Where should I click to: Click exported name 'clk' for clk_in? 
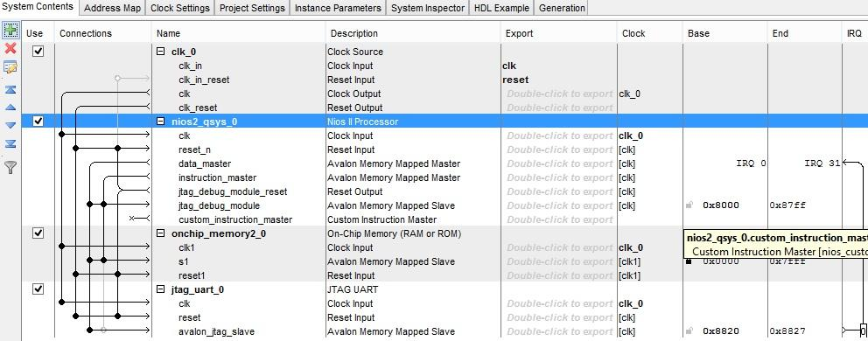[x=509, y=66]
